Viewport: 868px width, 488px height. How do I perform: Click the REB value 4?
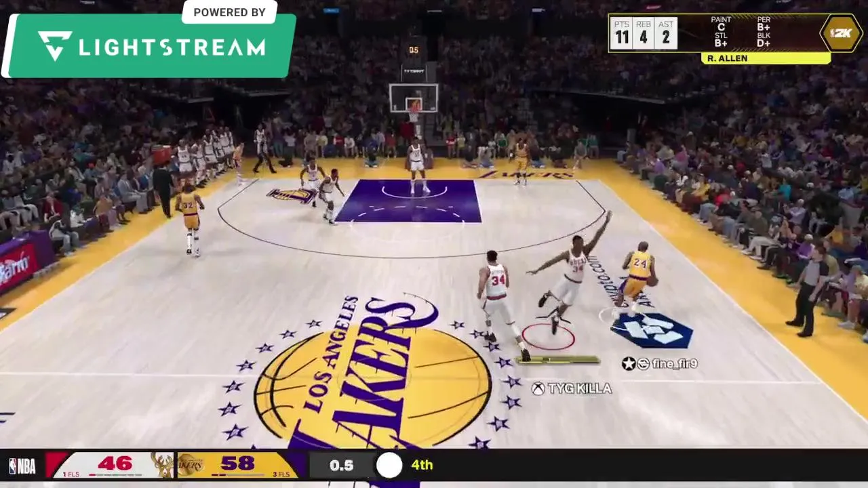click(x=644, y=37)
